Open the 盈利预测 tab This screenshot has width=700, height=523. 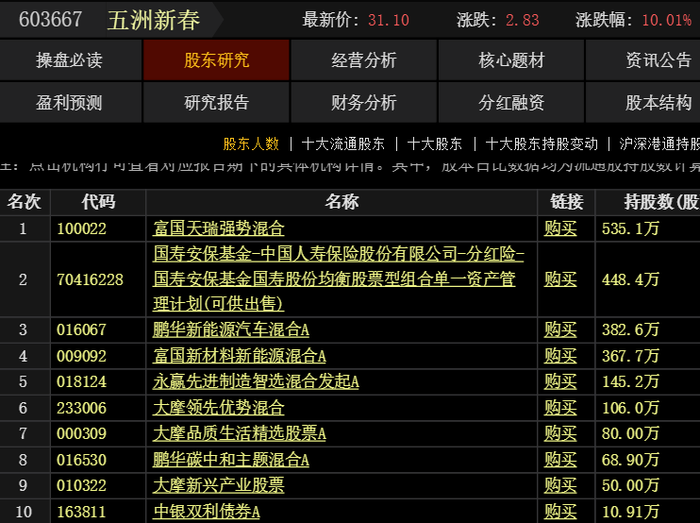(70, 103)
